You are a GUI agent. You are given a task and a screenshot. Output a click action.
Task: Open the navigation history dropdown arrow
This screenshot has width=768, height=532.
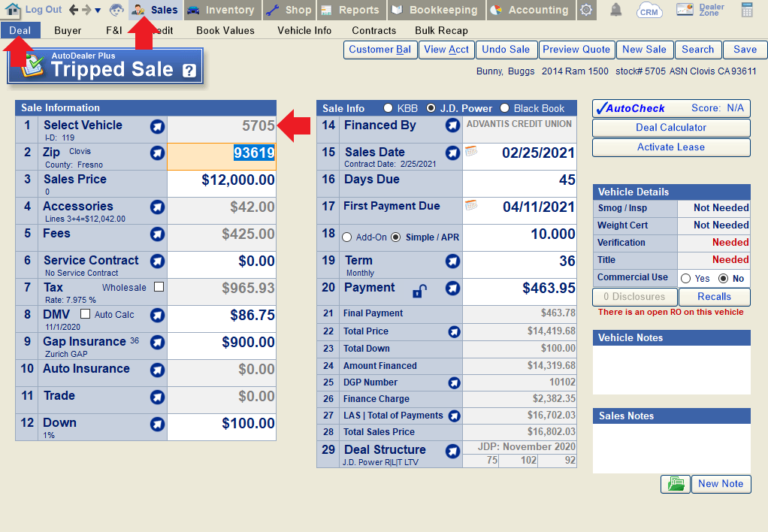(98, 11)
